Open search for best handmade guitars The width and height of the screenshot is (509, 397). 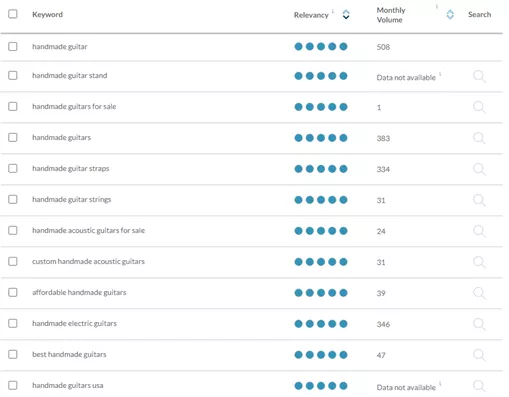[479, 355]
